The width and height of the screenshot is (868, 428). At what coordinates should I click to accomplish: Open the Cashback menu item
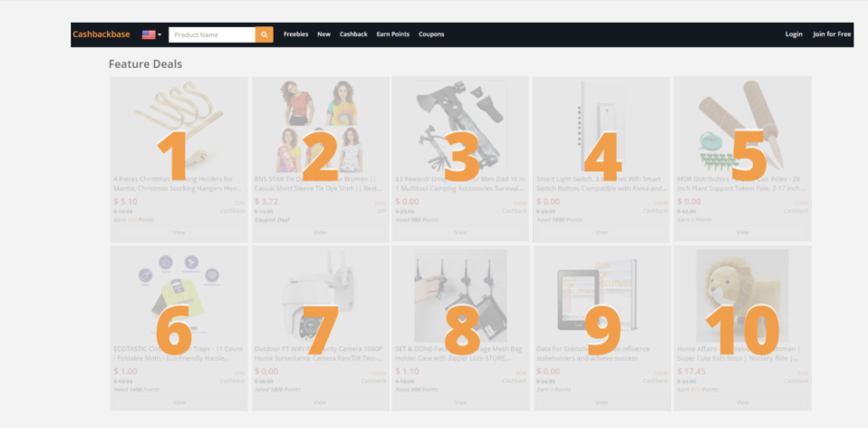point(353,34)
